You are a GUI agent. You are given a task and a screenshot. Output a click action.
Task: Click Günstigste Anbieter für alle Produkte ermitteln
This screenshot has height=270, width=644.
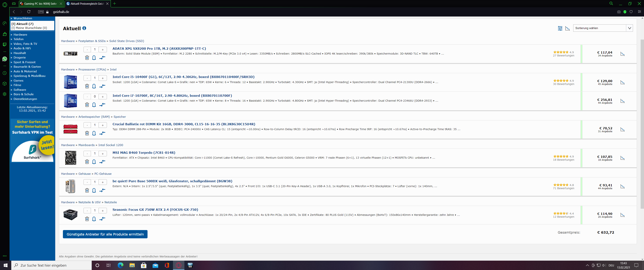click(105, 234)
